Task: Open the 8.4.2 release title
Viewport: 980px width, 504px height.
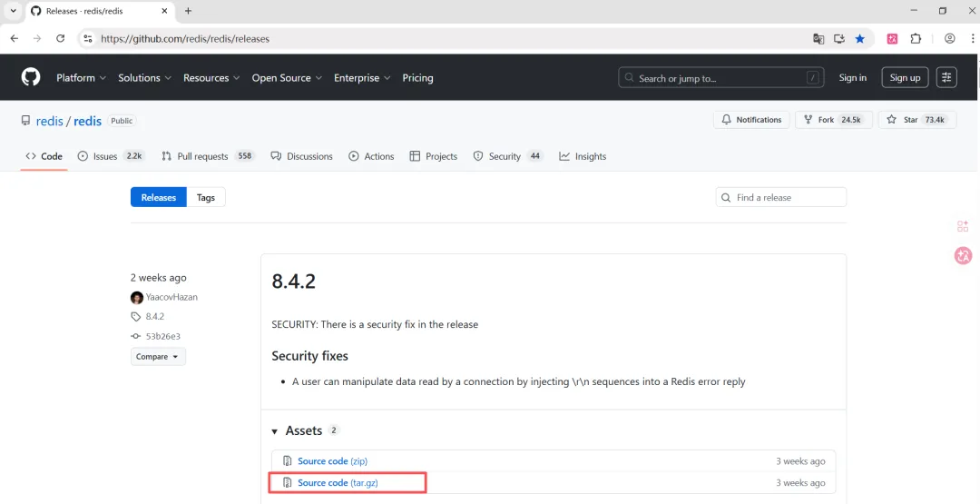Action: click(x=294, y=281)
